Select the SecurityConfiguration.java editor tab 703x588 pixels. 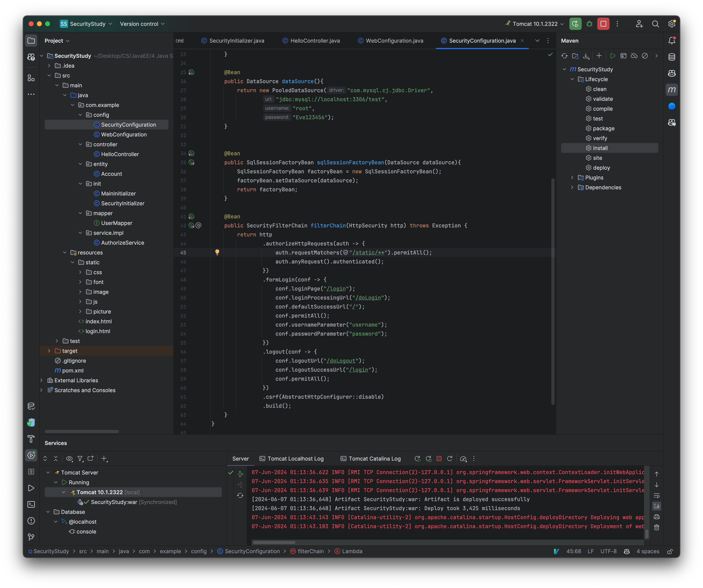point(482,40)
